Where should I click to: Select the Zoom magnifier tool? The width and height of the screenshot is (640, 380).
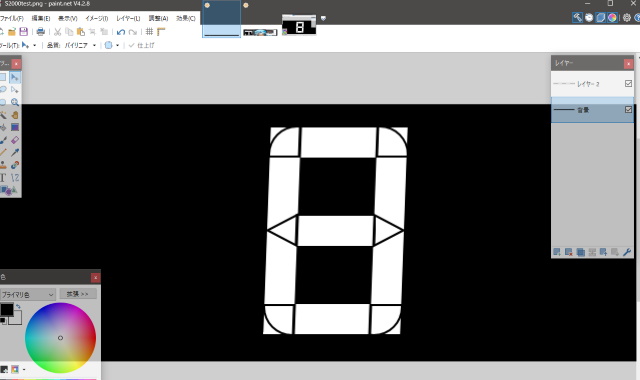[x=15, y=102]
